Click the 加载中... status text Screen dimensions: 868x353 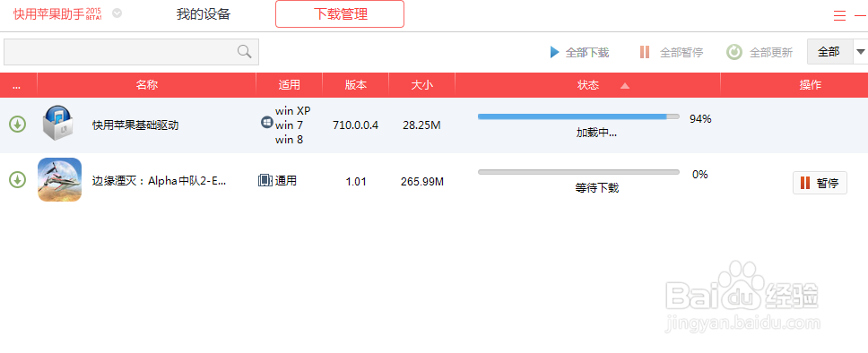click(x=597, y=133)
